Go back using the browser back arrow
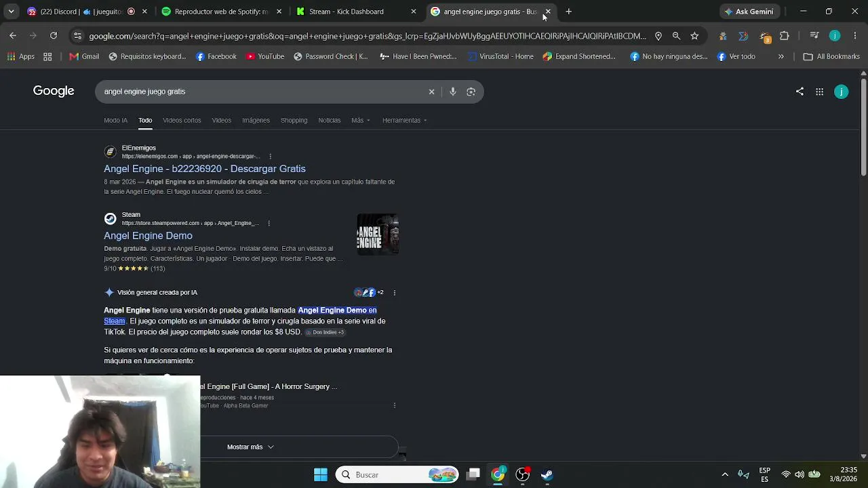Image resolution: width=868 pixels, height=488 pixels. tap(13, 36)
